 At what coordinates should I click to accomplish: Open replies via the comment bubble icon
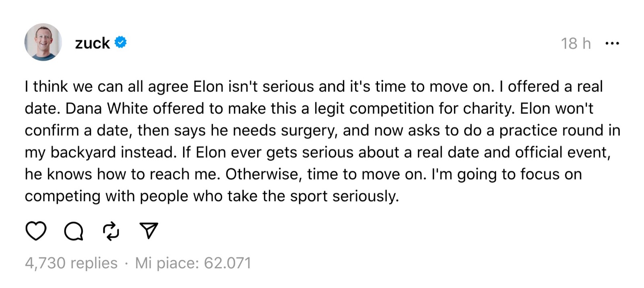point(74,231)
